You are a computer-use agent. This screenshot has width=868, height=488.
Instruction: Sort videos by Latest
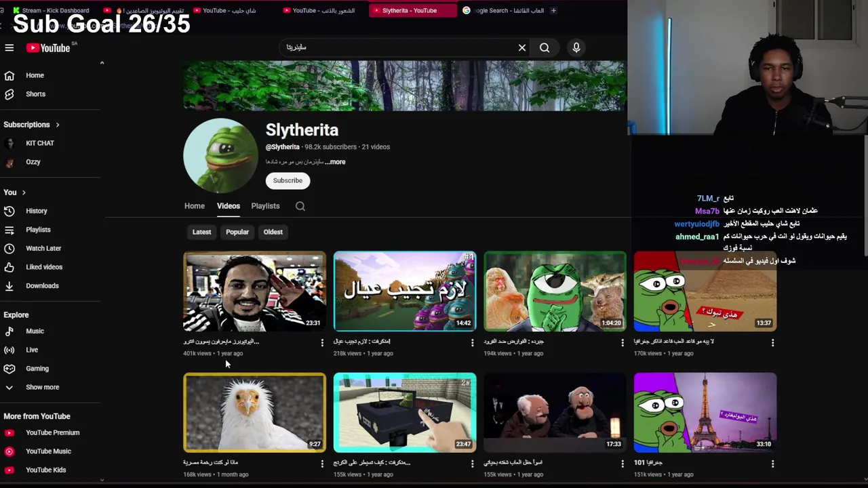(x=201, y=232)
